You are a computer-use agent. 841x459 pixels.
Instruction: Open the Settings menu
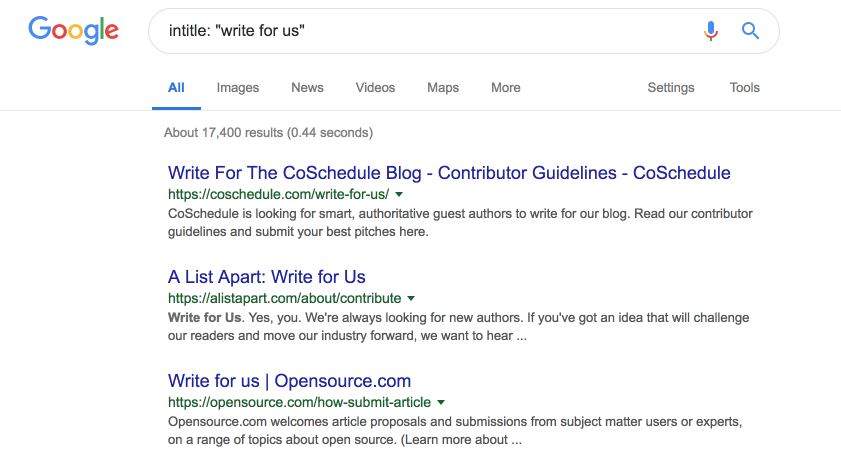click(671, 88)
